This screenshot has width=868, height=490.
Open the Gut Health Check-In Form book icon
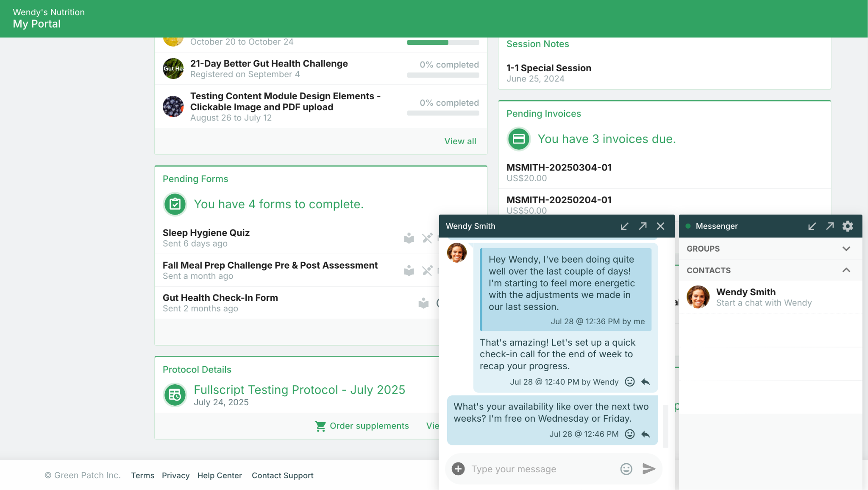(x=423, y=302)
